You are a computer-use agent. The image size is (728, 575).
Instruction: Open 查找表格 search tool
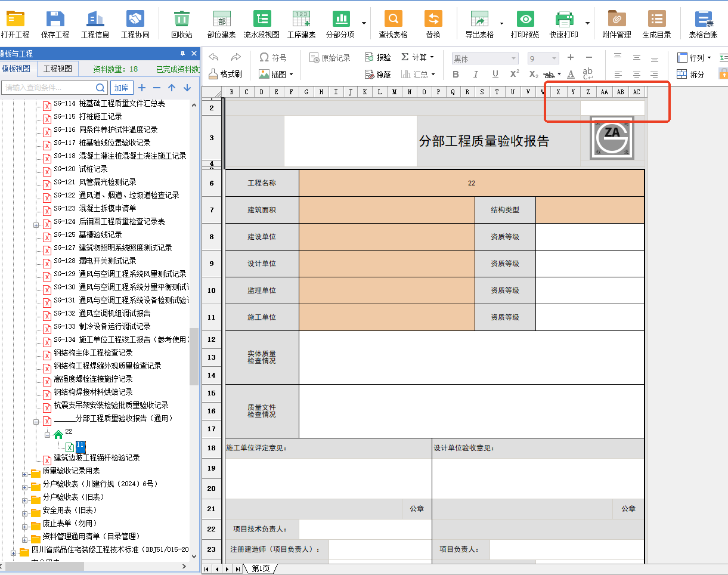coord(393,24)
